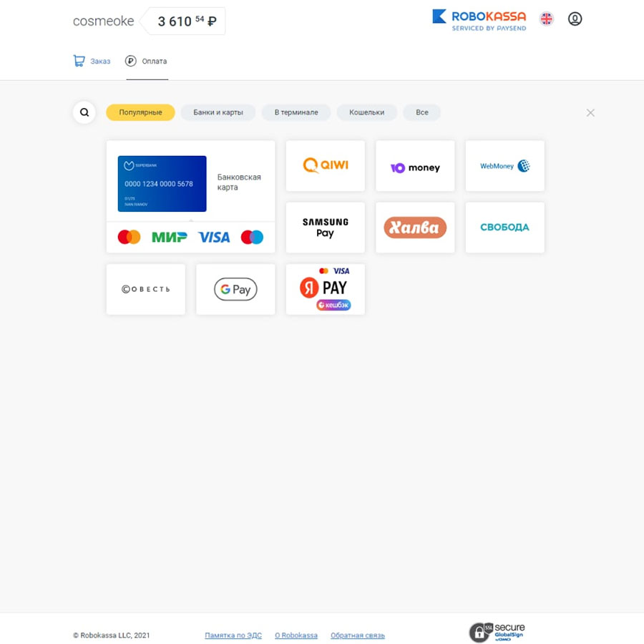Choose the Совесть card option
Screen dimensions: 644x644
tap(146, 289)
